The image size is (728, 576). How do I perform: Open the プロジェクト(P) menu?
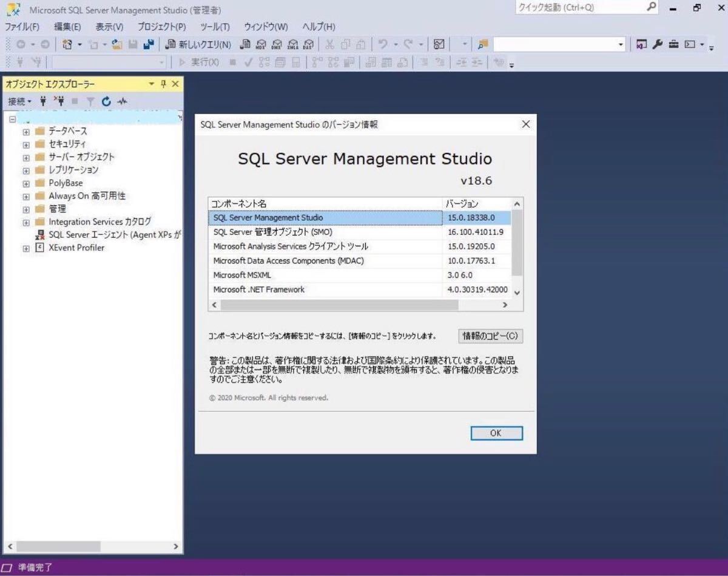click(x=161, y=27)
